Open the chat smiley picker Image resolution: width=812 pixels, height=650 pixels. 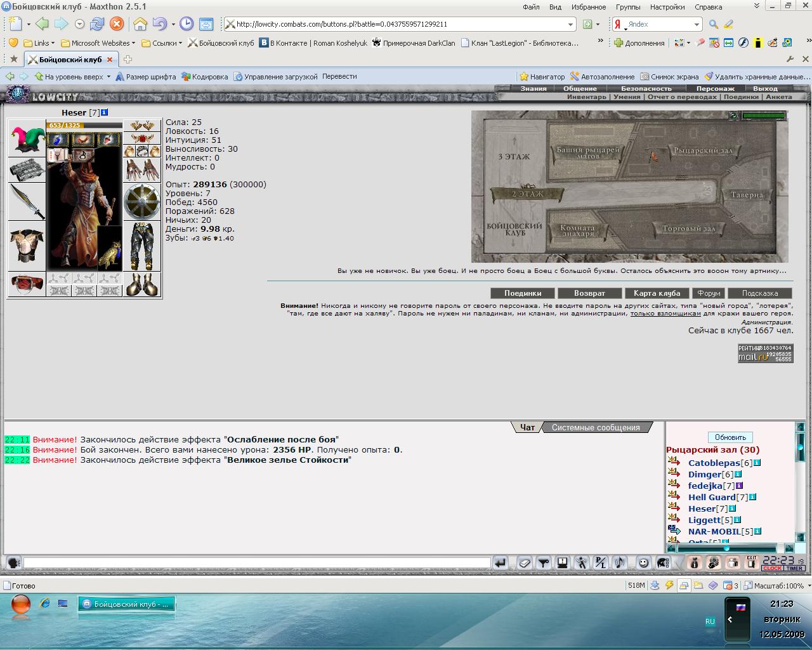pyautogui.click(x=643, y=562)
